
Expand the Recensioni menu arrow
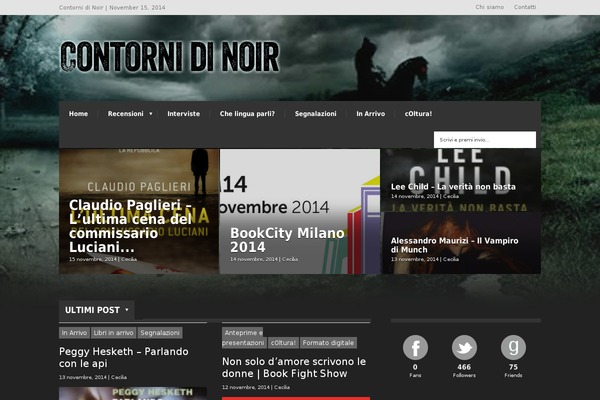(151, 114)
